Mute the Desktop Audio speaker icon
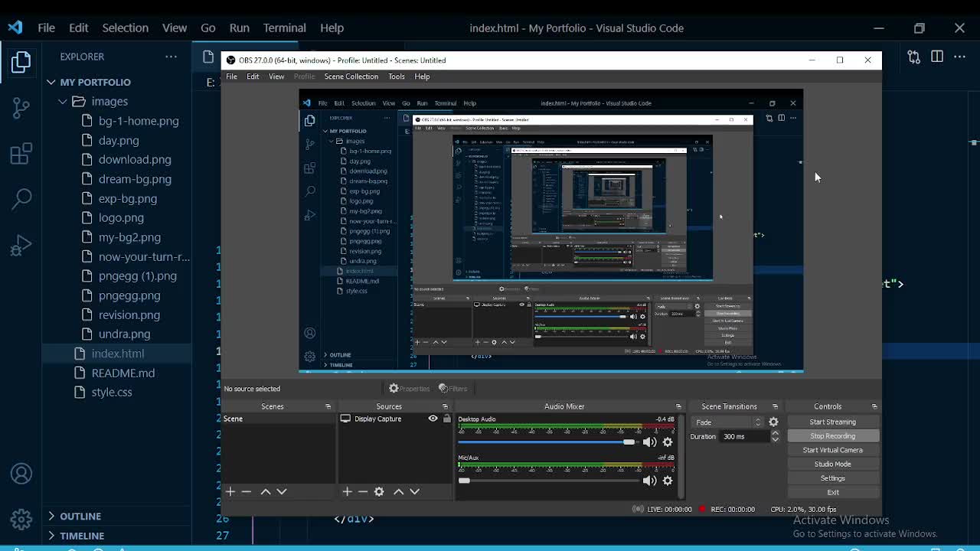This screenshot has height=551, width=980. click(649, 442)
